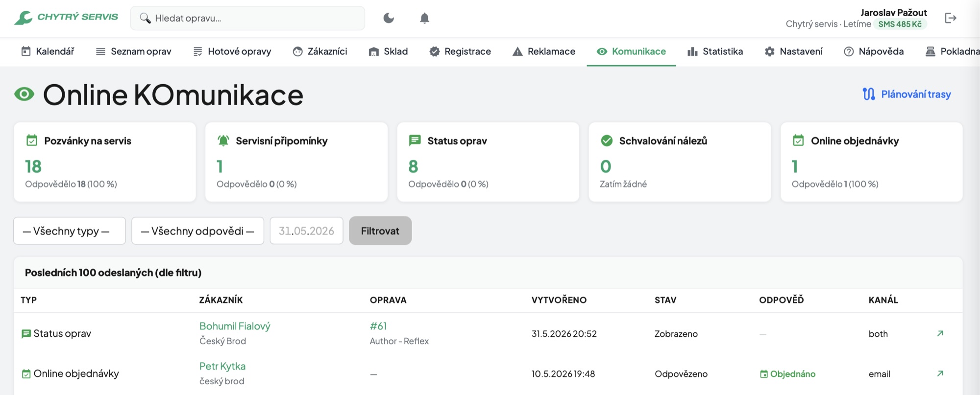Click Status oprav row type icon
The width and height of the screenshot is (980, 395).
coord(26,334)
